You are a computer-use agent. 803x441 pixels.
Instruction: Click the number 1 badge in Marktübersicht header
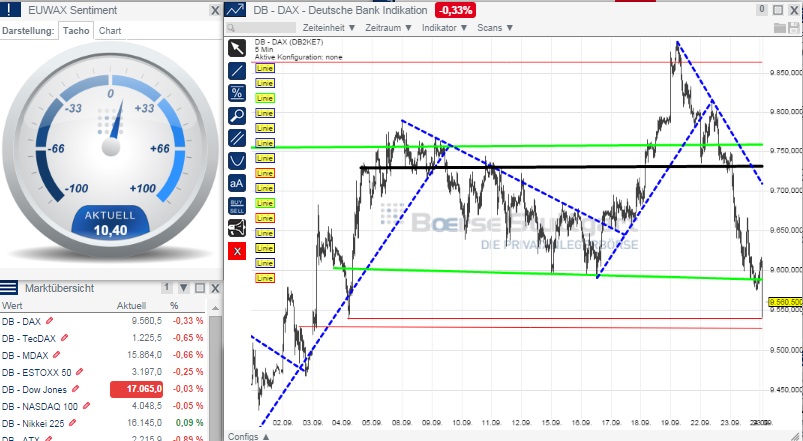166,287
